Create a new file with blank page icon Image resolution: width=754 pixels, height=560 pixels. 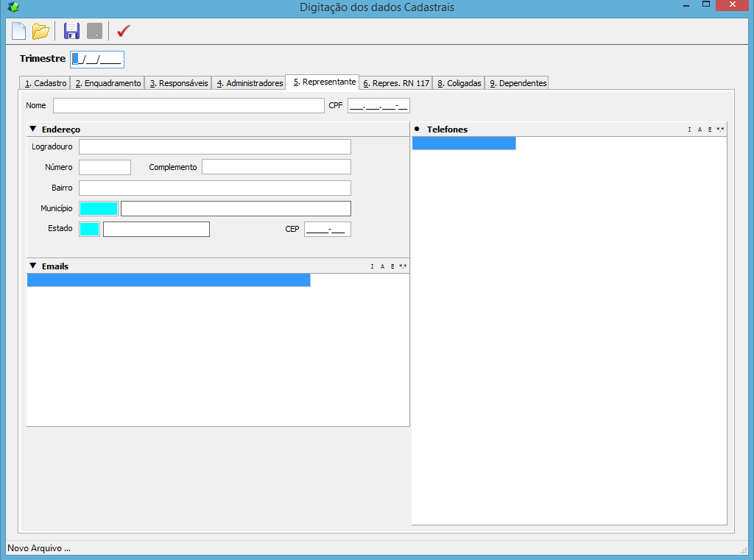18,31
